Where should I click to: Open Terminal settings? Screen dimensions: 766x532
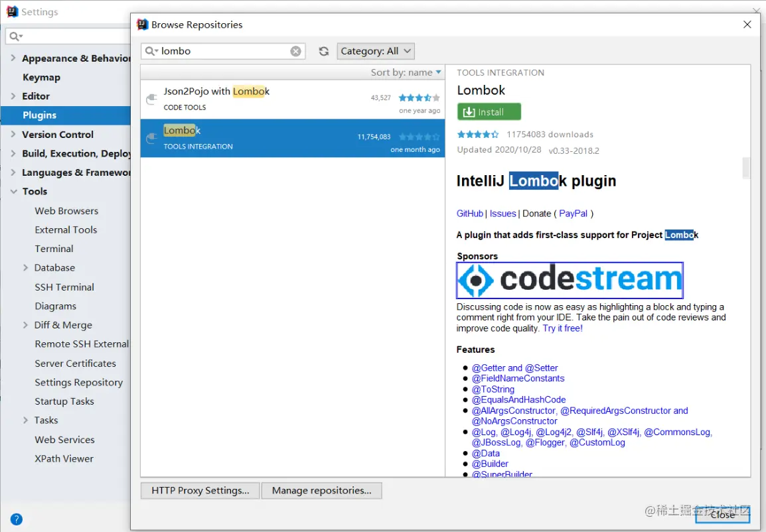[54, 249]
